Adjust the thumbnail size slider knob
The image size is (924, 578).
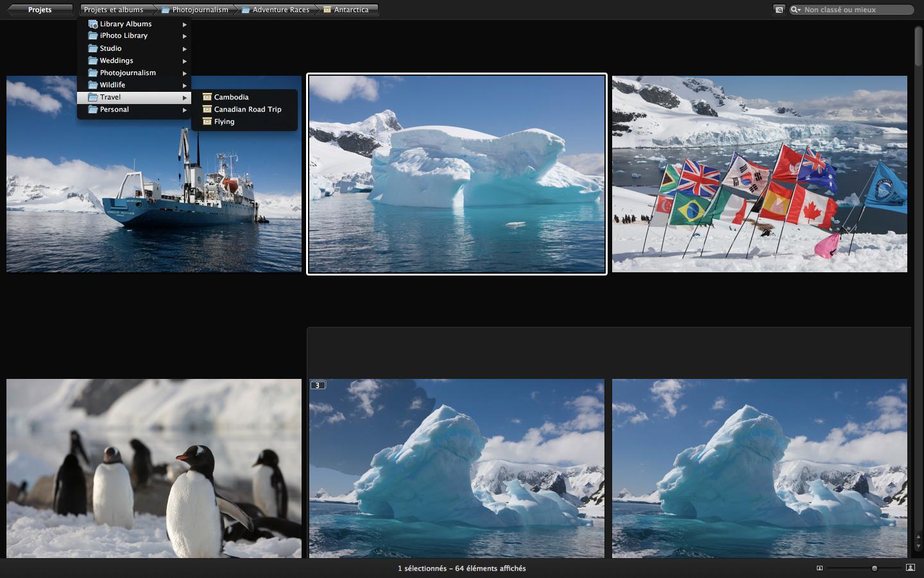click(x=874, y=568)
